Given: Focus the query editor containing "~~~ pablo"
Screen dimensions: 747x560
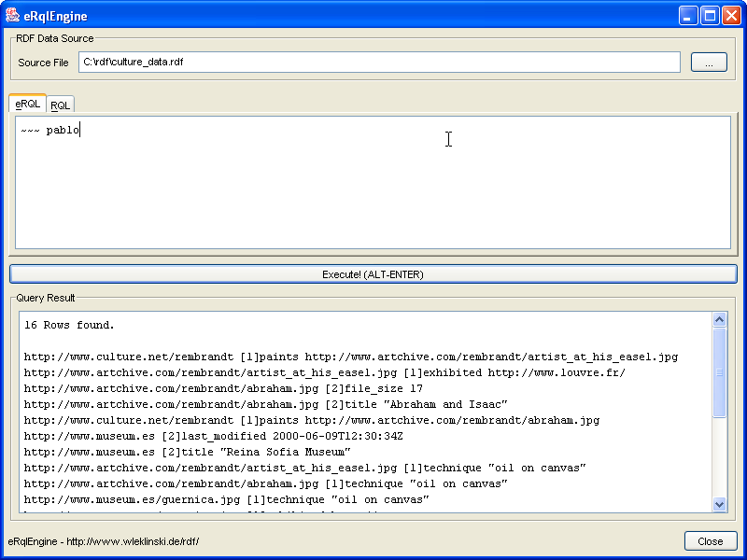Looking at the screenshot, I should 373,182.
